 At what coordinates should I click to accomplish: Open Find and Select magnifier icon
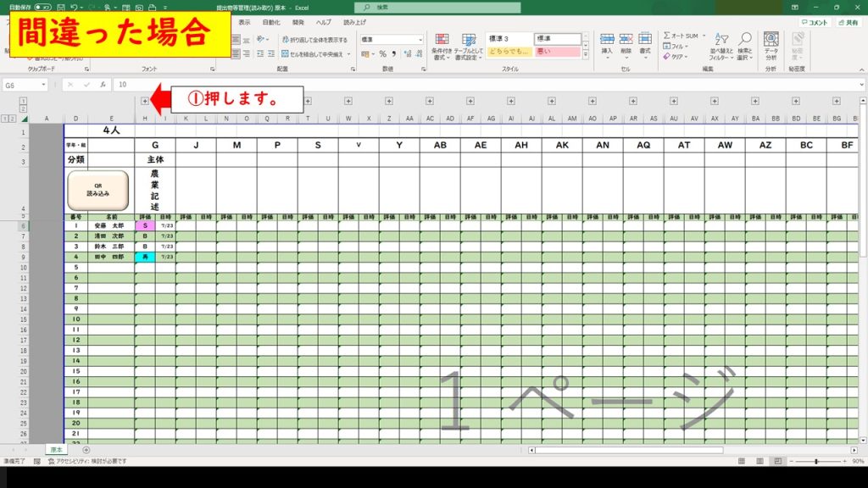(744, 40)
